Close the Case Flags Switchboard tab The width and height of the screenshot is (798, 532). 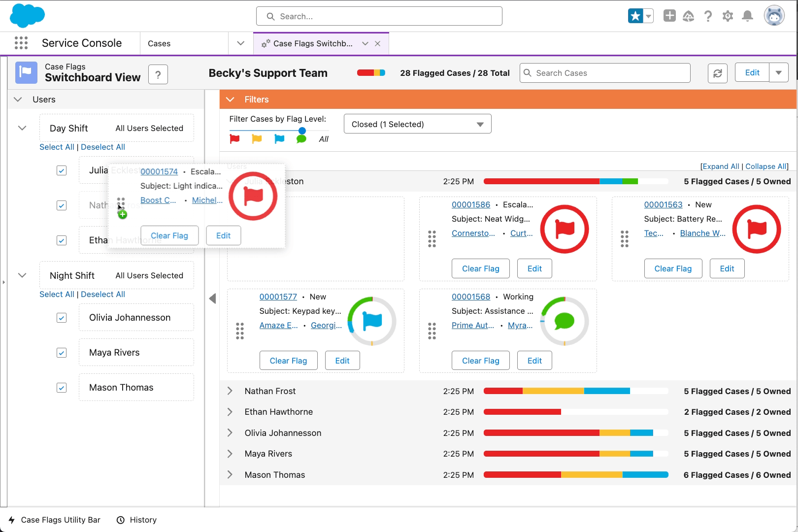377,43
